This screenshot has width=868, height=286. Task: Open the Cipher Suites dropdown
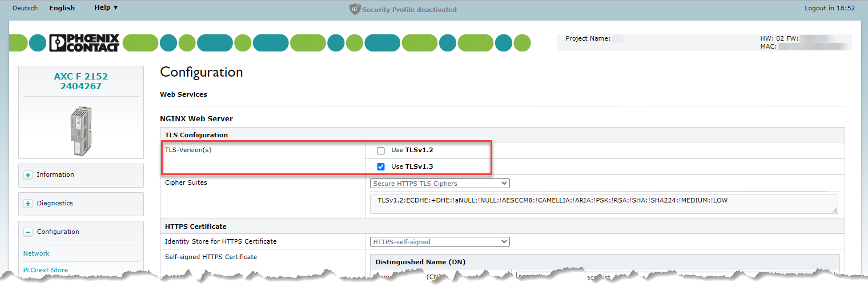tap(440, 184)
